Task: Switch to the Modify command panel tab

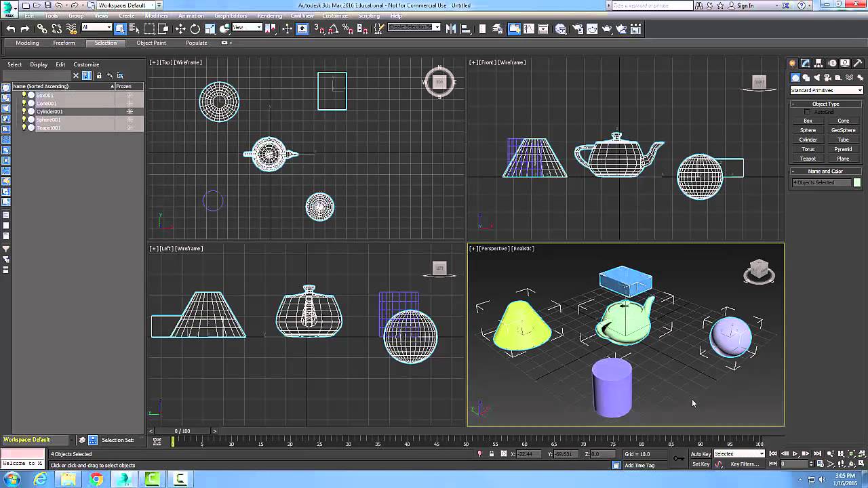Action: 806,63
